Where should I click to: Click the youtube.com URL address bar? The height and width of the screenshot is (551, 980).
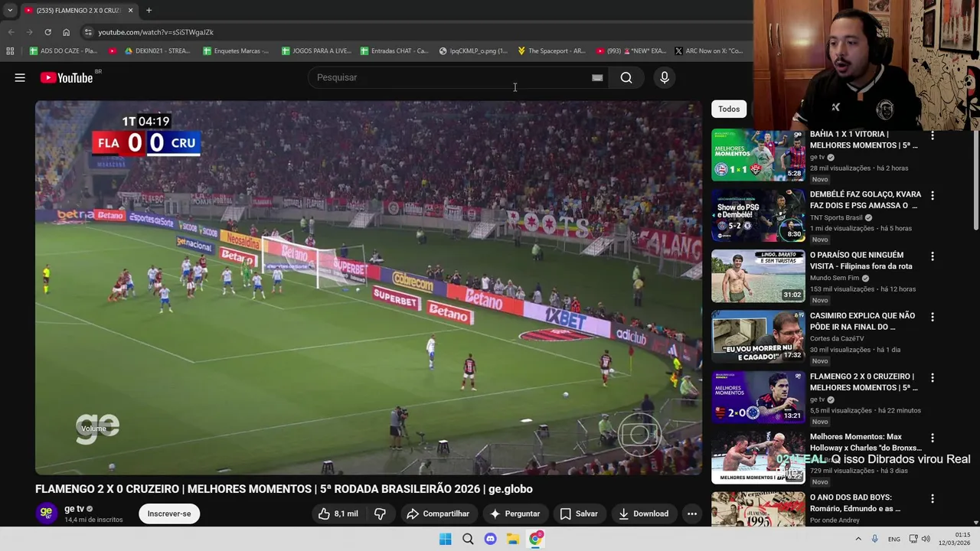pyautogui.click(x=155, y=32)
